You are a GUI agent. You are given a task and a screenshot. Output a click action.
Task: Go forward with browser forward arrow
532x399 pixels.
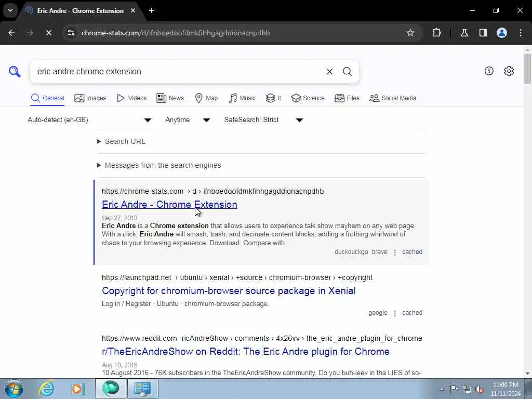(30, 33)
